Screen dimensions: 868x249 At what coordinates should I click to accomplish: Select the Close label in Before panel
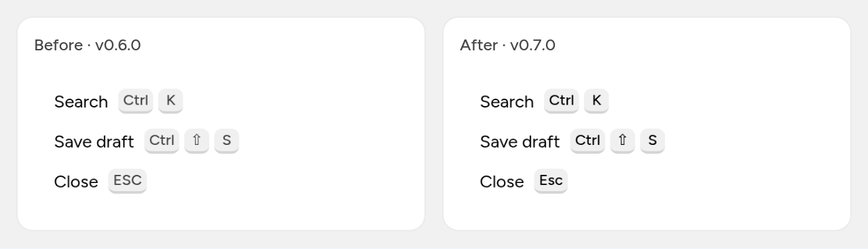[76, 182]
